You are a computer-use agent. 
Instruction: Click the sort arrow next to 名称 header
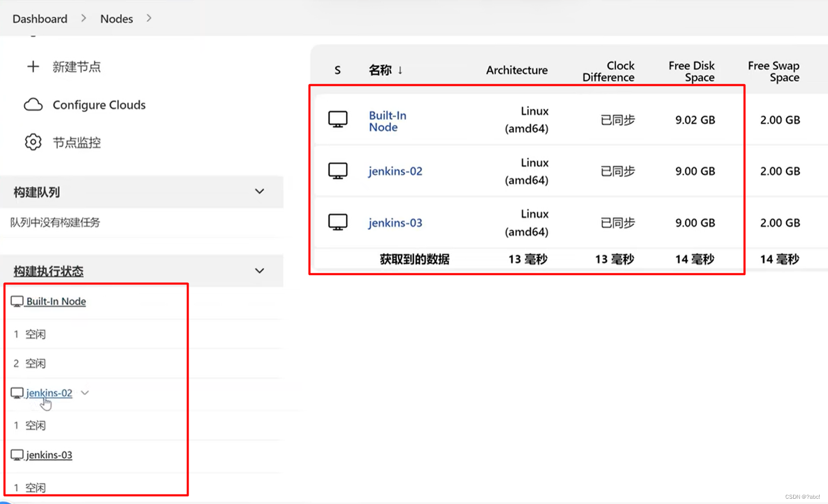click(400, 70)
